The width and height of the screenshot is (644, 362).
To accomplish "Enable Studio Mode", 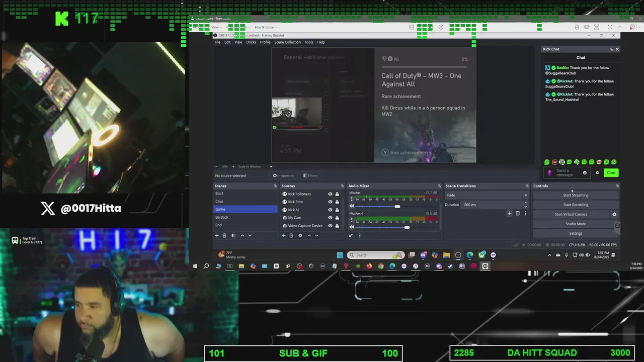I will click(576, 224).
